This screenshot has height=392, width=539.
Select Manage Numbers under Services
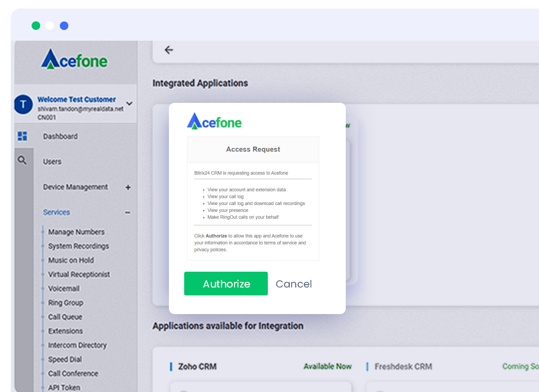(x=76, y=232)
